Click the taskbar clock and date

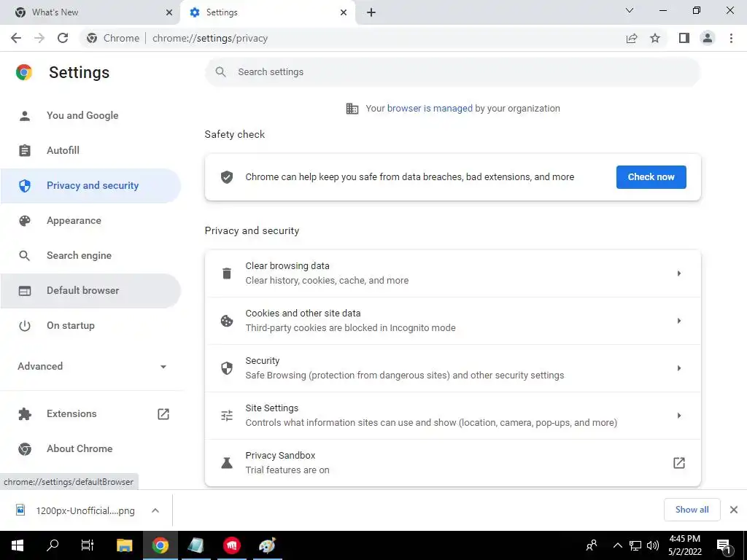[684, 545]
